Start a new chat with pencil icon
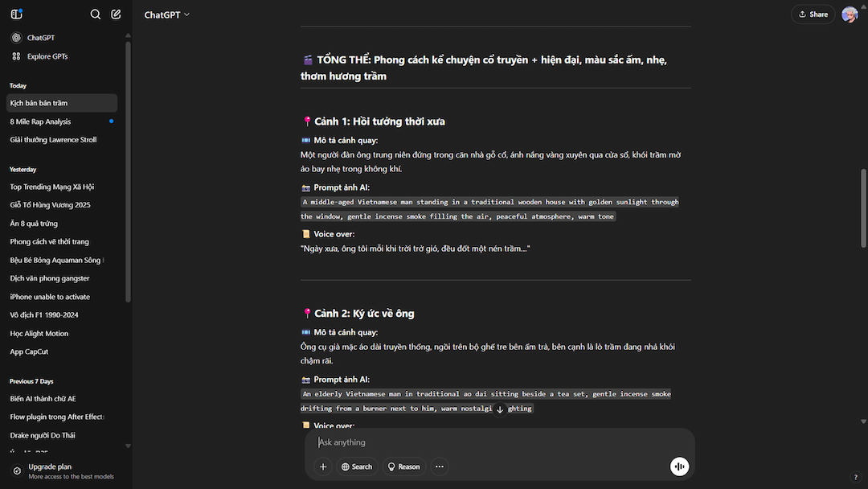The height and width of the screenshot is (489, 868). pos(116,14)
